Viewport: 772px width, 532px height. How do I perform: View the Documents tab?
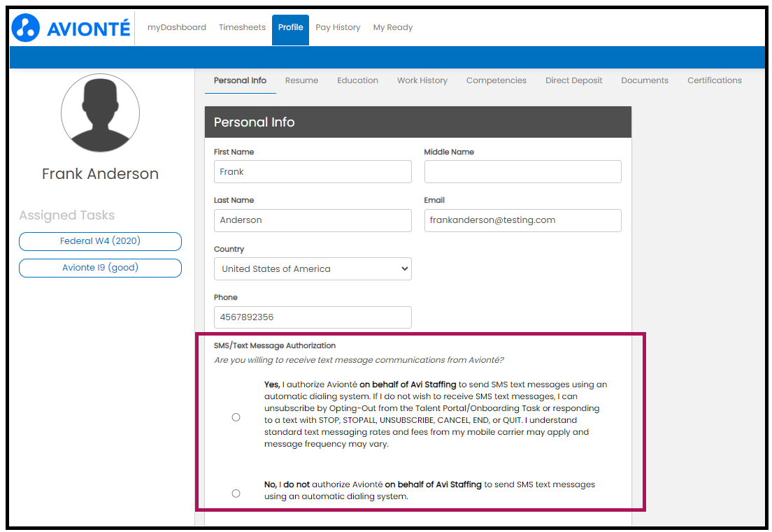coord(644,80)
